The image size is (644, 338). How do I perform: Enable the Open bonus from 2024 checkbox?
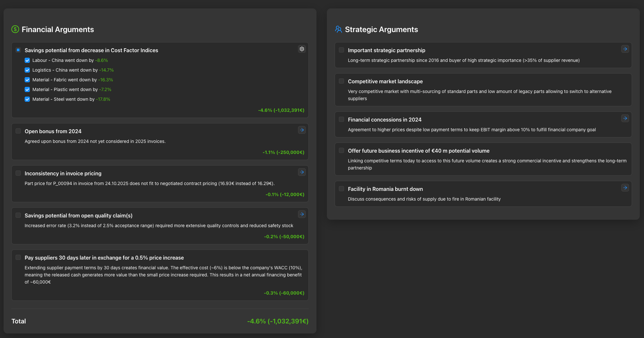tap(18, 131)
